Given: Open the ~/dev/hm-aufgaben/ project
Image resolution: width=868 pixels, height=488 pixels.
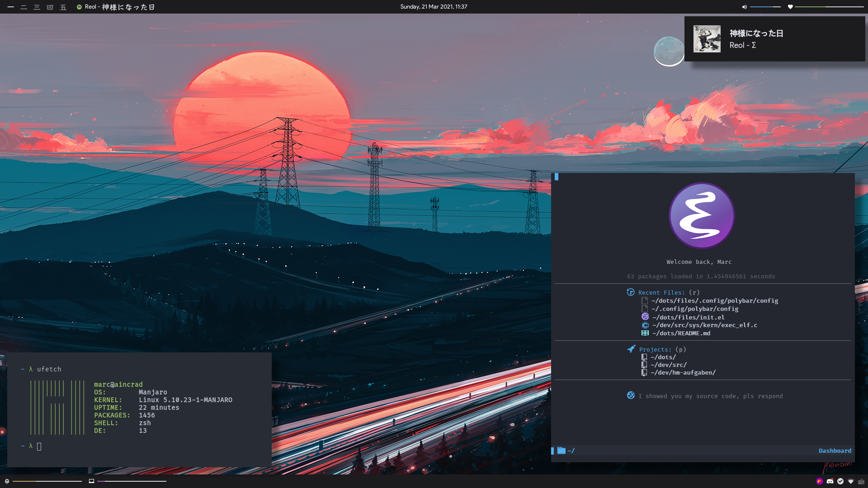Looking at the screenshot, I should coord(683,373).
